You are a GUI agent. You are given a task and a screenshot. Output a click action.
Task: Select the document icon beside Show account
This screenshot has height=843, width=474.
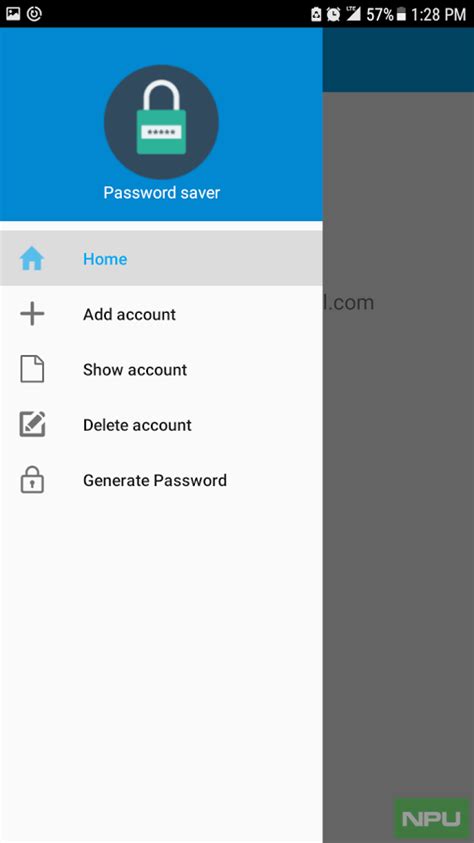click(x=32, y=369)
